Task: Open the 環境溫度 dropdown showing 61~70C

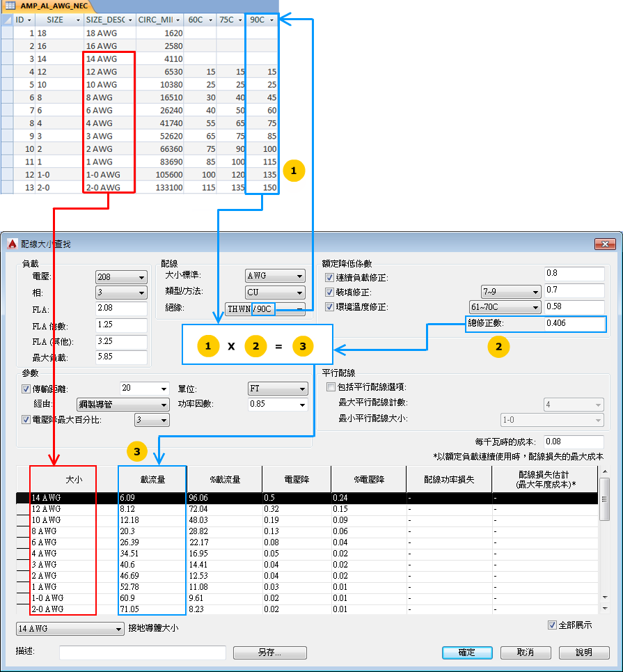Action: 505,307
